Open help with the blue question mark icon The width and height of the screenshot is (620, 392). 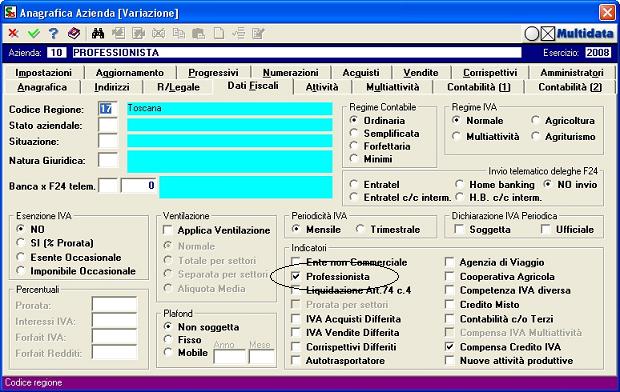pos(53,33)
